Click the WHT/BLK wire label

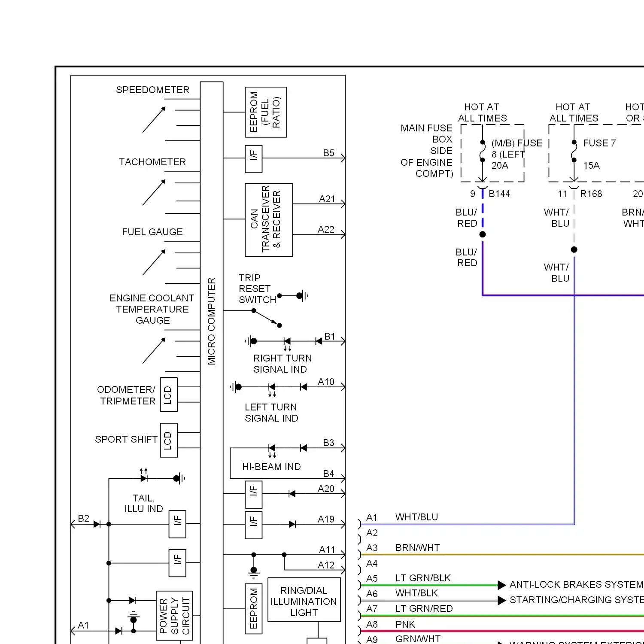click(x=416, y=593)
